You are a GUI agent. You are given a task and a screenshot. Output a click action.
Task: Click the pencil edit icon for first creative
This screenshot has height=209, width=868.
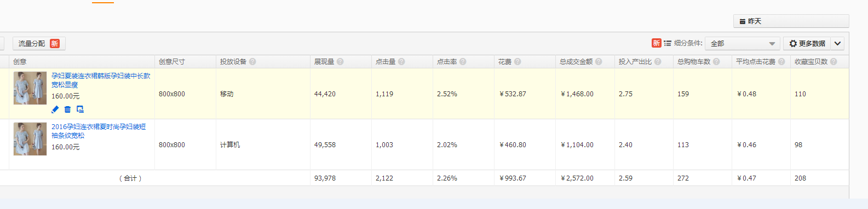pos(55,109)
